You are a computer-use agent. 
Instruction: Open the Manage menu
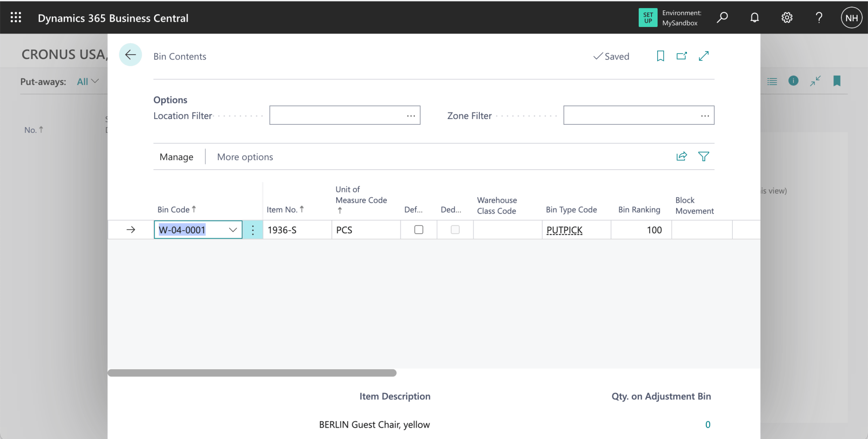pos(176,157)
